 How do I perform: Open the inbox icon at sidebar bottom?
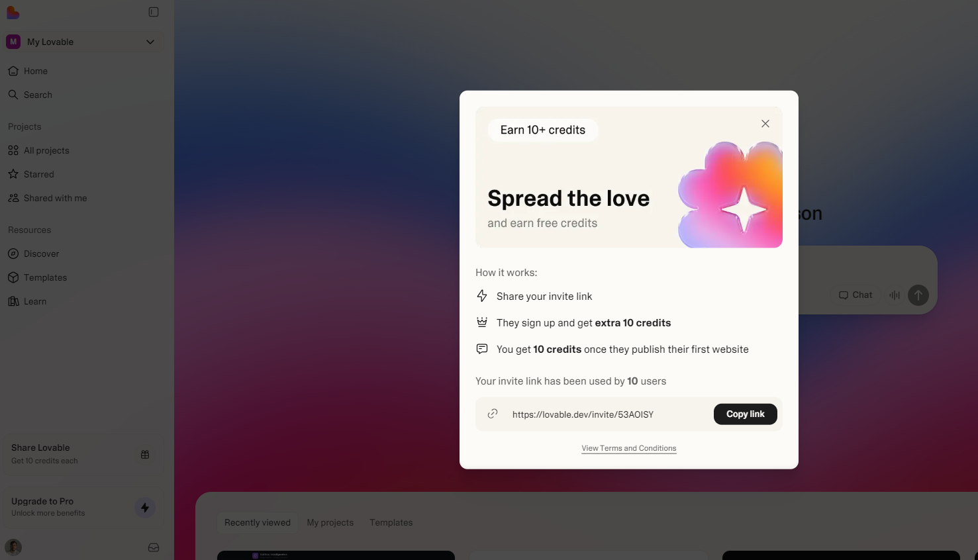click(154, 547)
